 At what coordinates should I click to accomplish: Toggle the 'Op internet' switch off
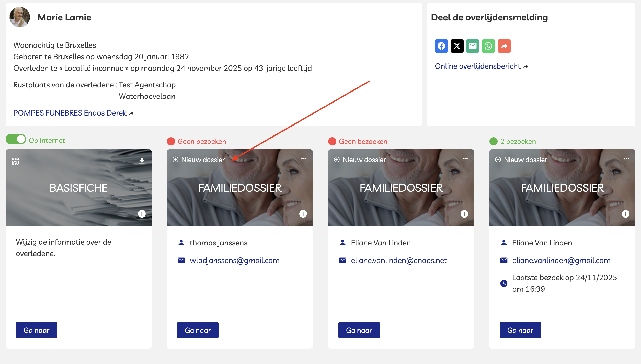[16, 139]
